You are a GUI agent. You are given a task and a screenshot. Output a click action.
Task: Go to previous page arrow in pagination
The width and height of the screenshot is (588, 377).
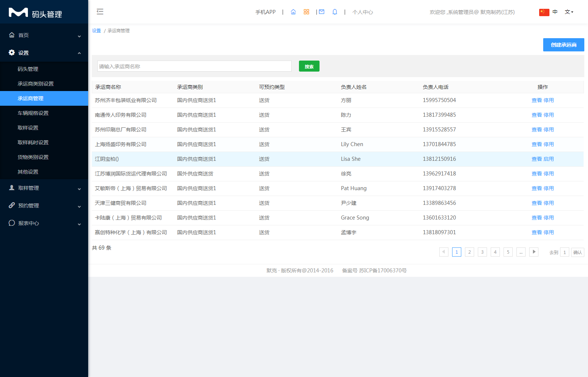tap(444, 252)
